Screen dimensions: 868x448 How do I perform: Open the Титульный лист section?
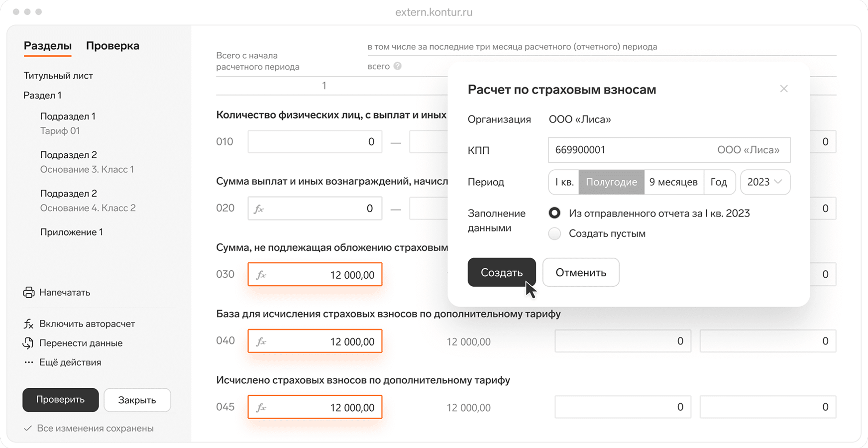58,75
